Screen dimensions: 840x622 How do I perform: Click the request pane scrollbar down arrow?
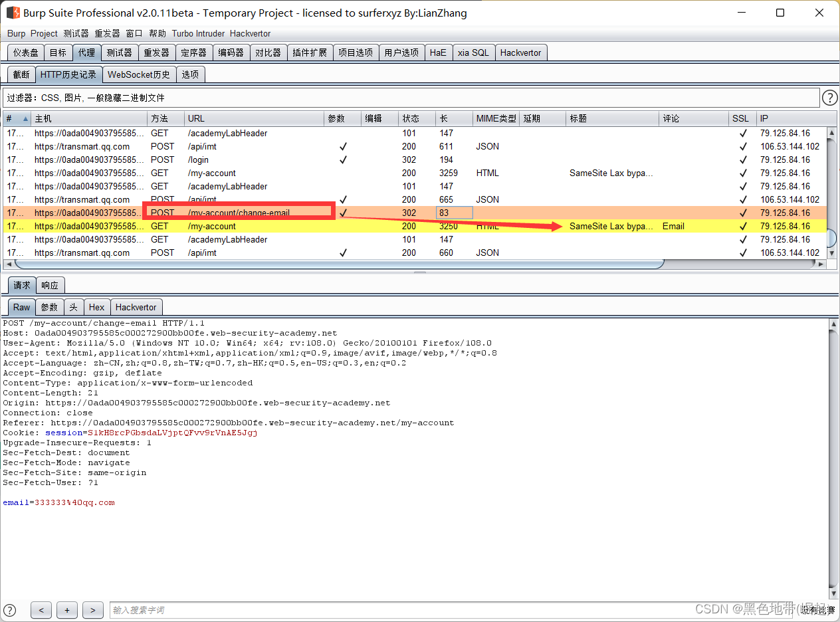click(x=833, y=593)
